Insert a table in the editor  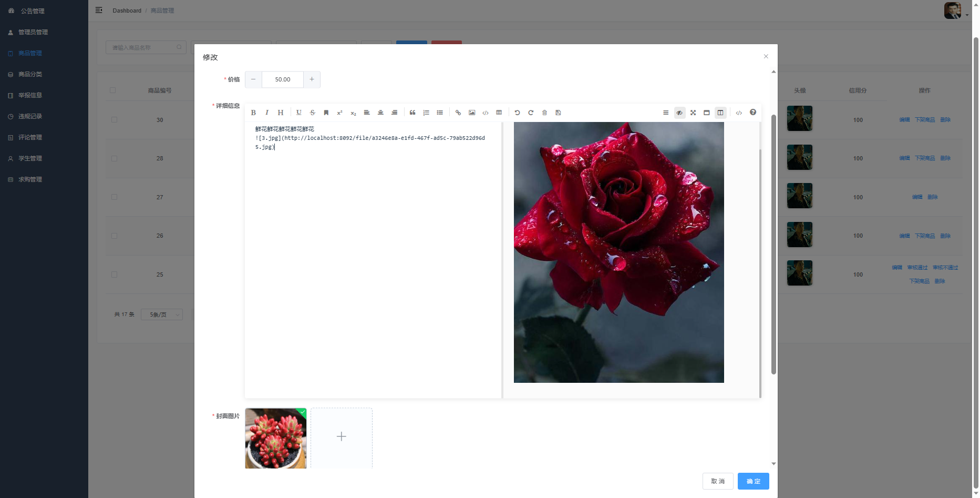(x=499, y=113)
